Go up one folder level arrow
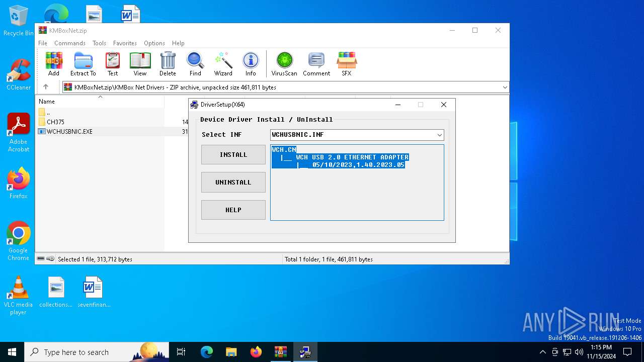 [x=46, y=87]
